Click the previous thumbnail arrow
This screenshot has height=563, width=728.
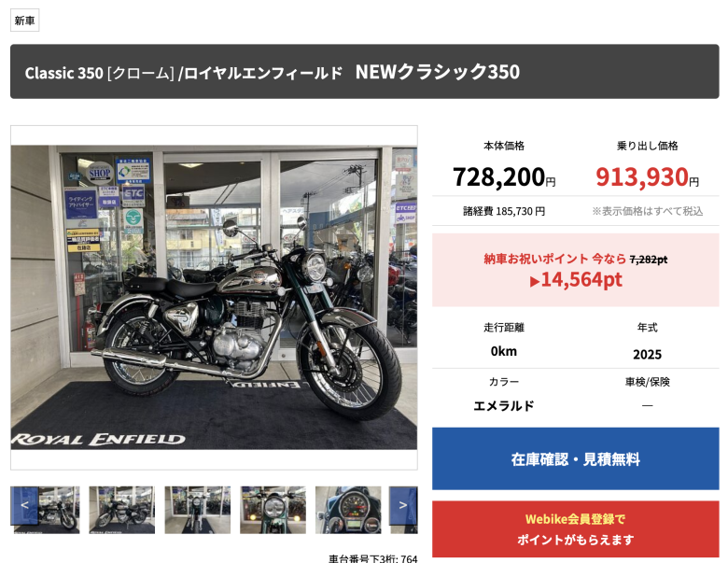[24, 505]
